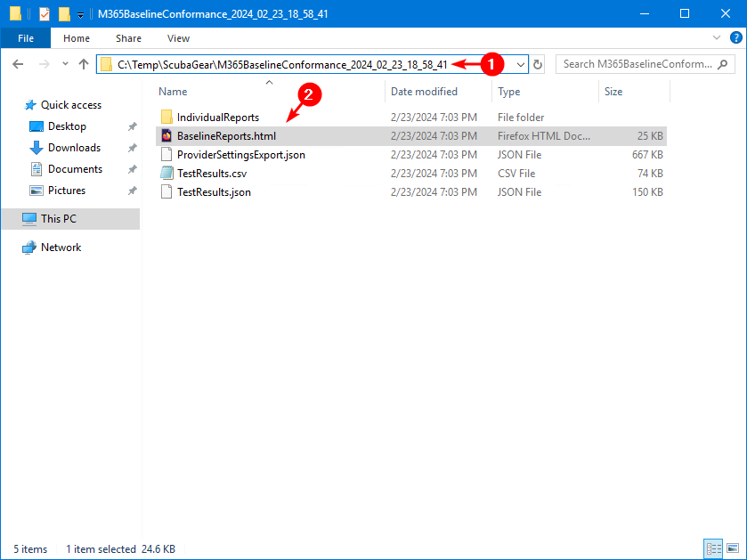Go up one folder level
The height and width of the screenshot is (560, 747).
coord(84,64)
